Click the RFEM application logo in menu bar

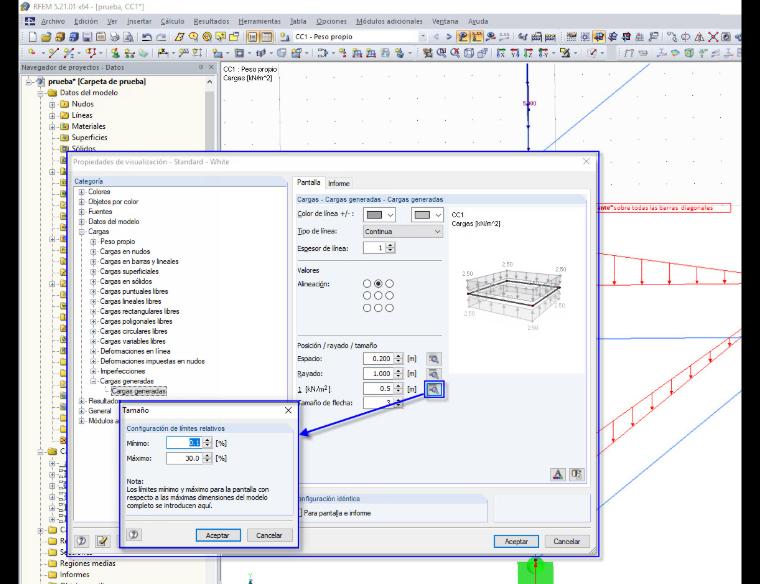pos(30,21)
